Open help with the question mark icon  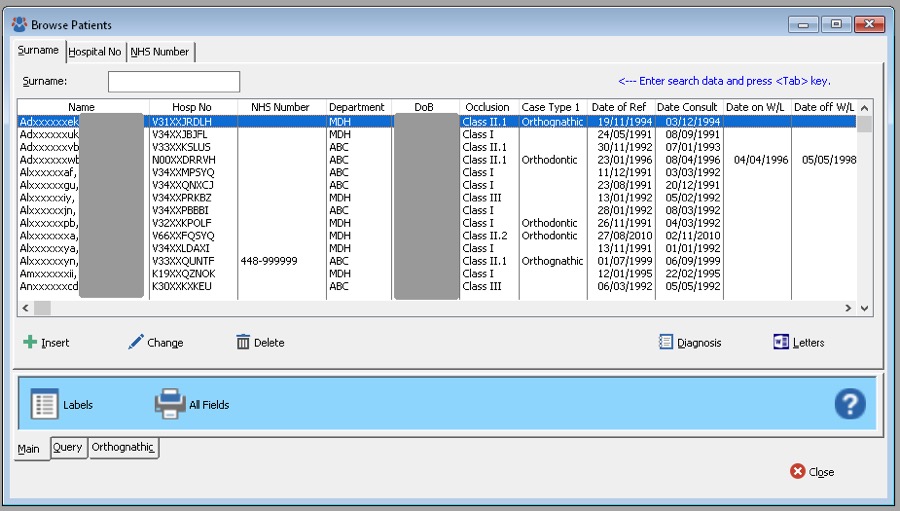[x=850, y=404]
